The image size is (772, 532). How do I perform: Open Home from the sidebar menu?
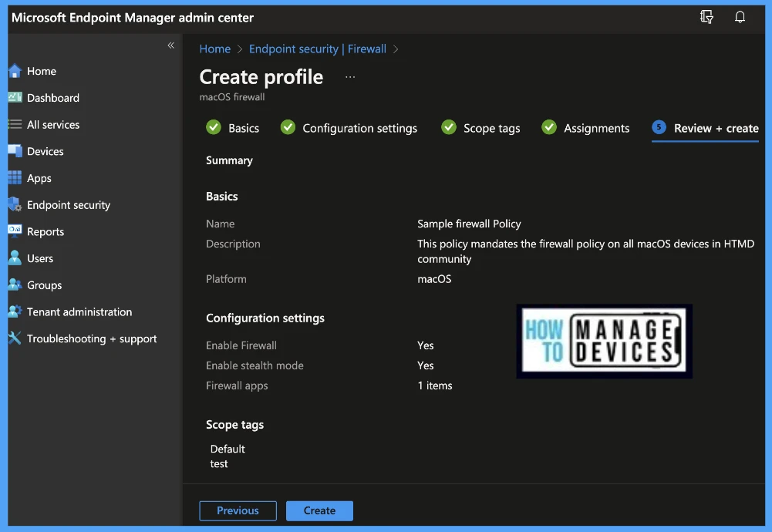(42, 72)
